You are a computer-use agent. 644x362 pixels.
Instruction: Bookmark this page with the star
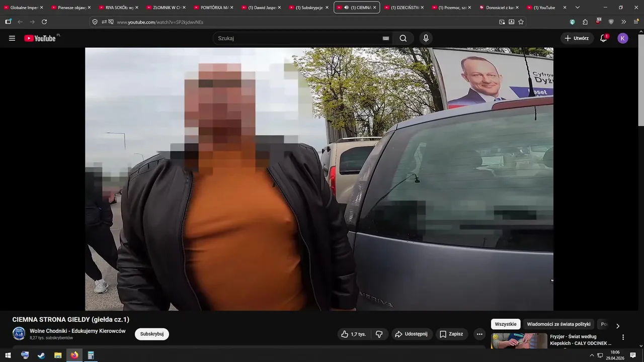(x=521, y=22)
